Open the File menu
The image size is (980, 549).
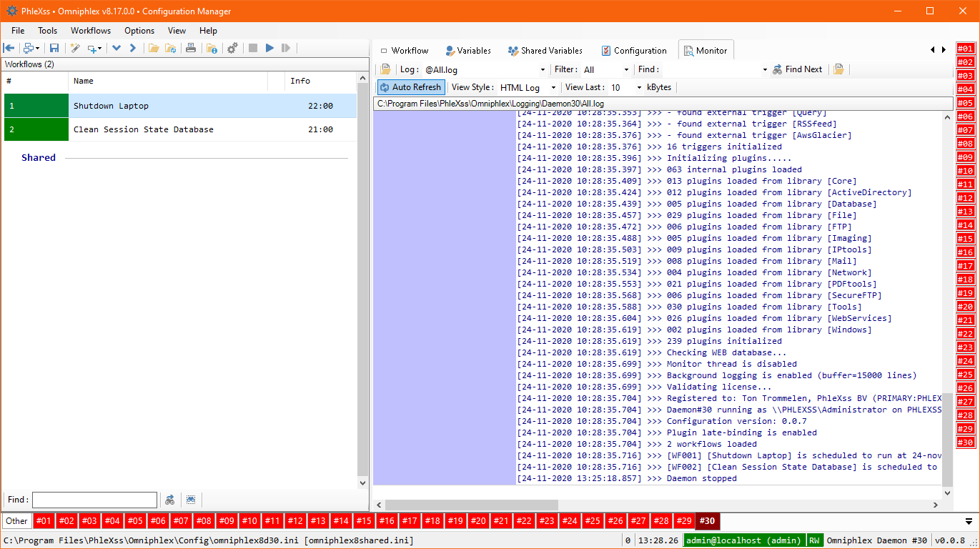[18, 31]
